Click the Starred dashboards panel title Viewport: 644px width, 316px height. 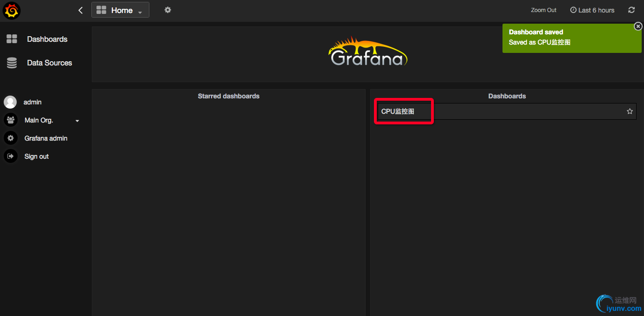tap(229, 96)
